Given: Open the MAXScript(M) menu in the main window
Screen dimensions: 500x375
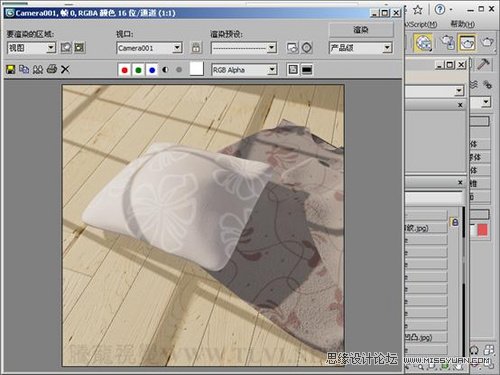Looking at the screenshot, I should [421, 24].
